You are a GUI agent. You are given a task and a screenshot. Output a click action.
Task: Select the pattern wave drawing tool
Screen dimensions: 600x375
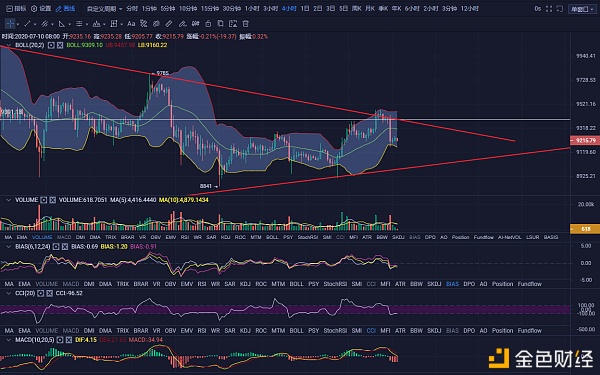tap(96, 24)
